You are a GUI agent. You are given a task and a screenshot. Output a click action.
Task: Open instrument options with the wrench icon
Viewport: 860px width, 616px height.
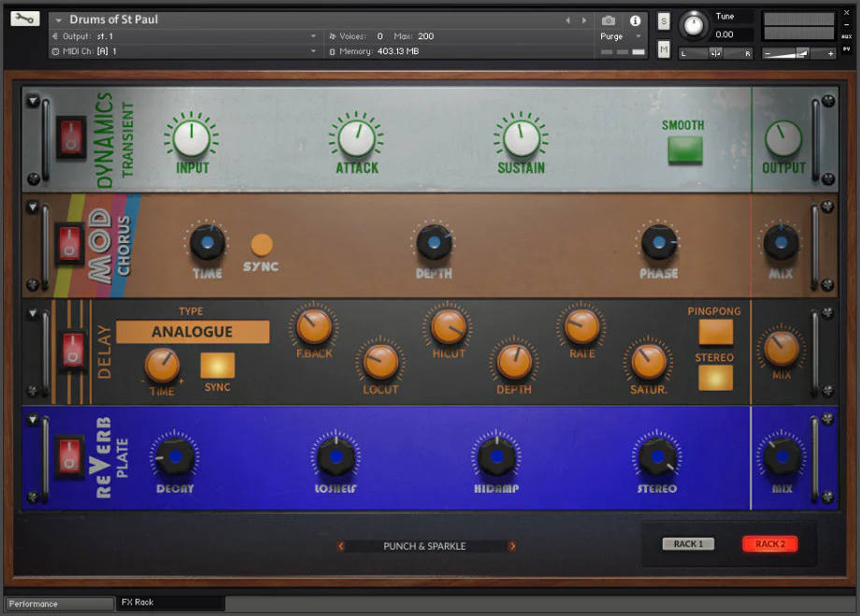[x=24, y=17]
